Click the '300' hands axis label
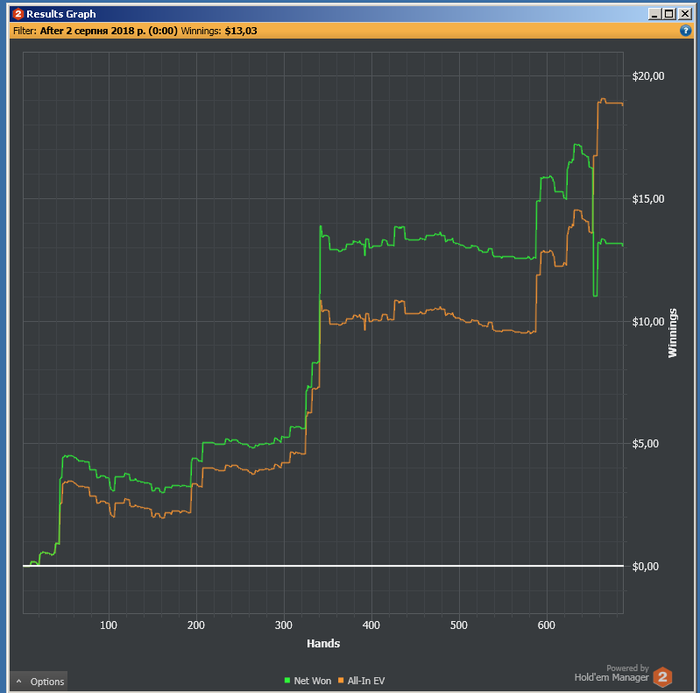 point(283,625)
